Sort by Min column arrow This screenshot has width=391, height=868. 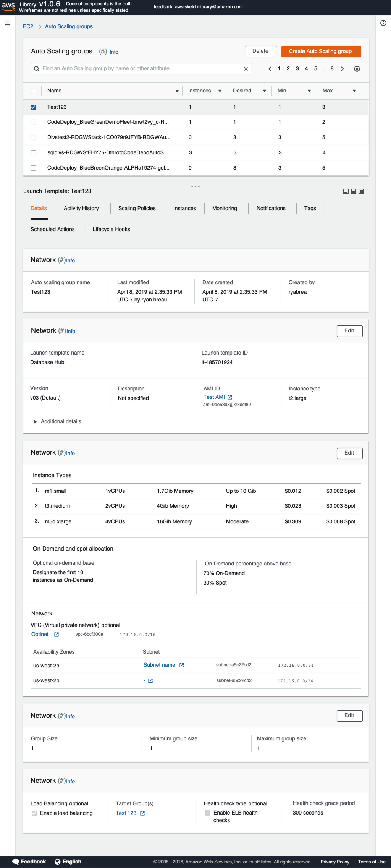click(309, 91)
